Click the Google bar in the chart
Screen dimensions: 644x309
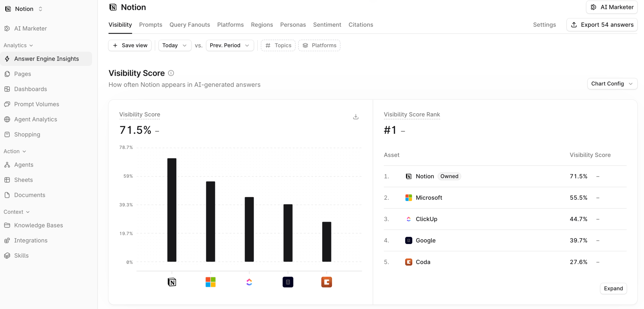[288, 233]
